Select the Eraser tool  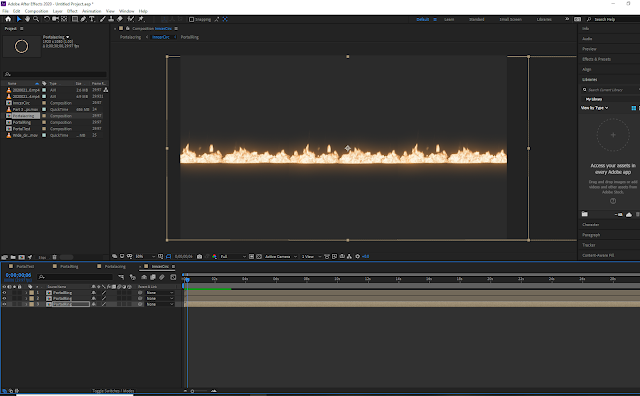coord(120,19)
